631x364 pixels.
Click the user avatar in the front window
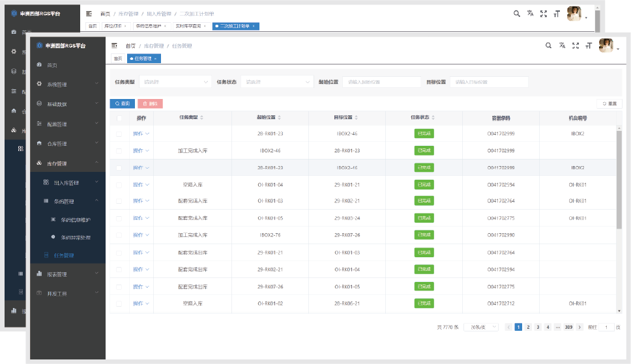606,46
